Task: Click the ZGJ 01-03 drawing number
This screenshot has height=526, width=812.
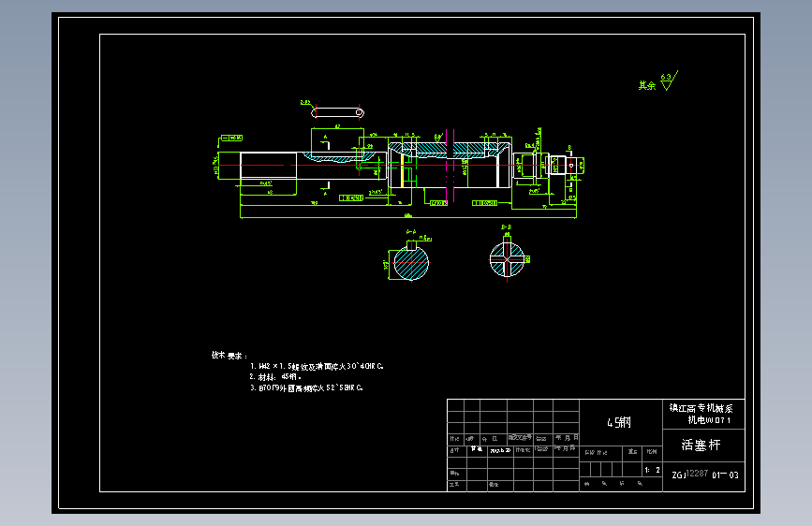Action: tap(705, 475)
